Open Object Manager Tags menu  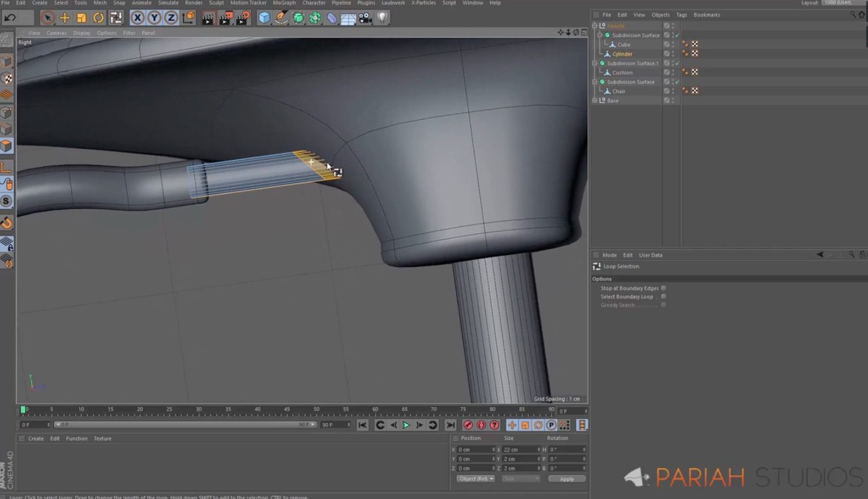(x=682, y=15)
